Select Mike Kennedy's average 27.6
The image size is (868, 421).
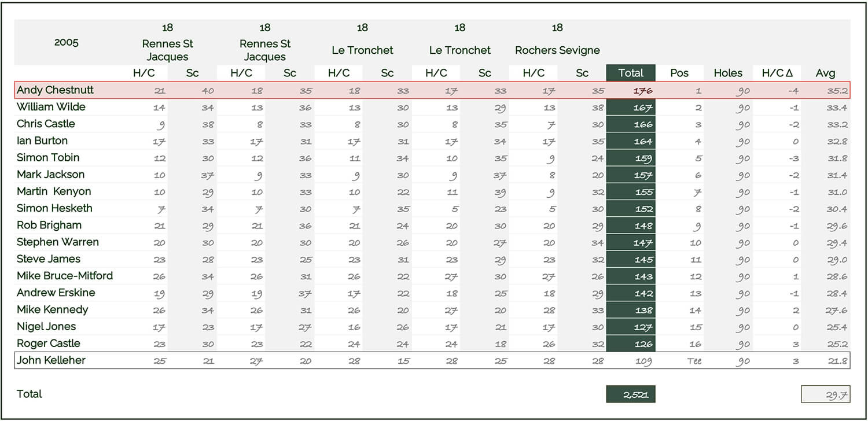coord(837,310)
